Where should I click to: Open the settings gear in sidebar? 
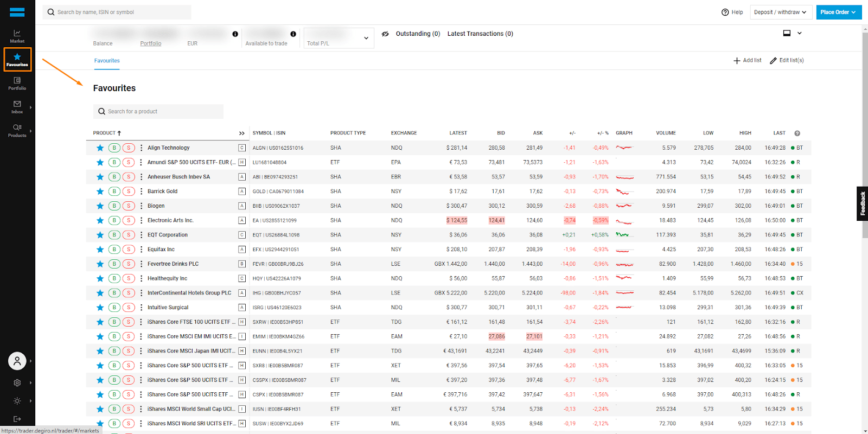coord(17,382)
